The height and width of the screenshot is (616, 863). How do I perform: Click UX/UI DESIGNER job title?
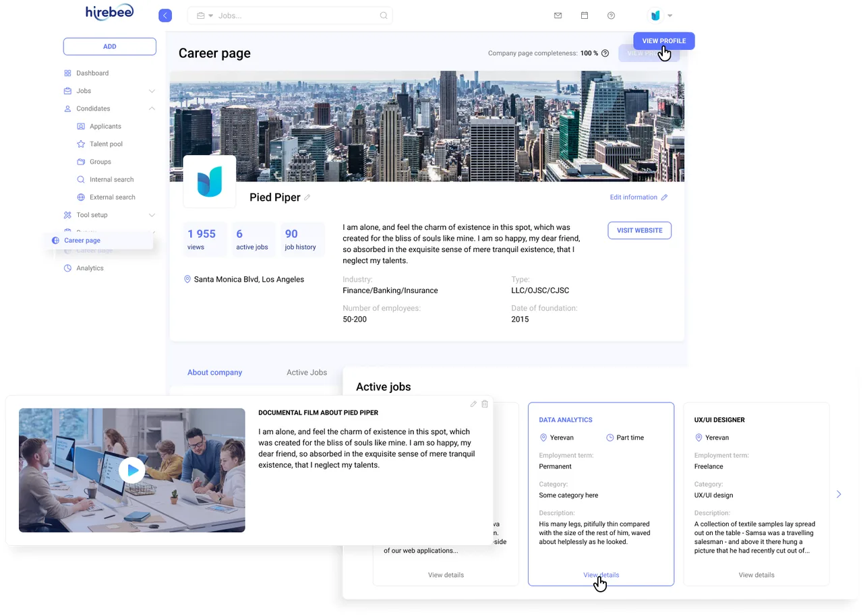[719, 420]
